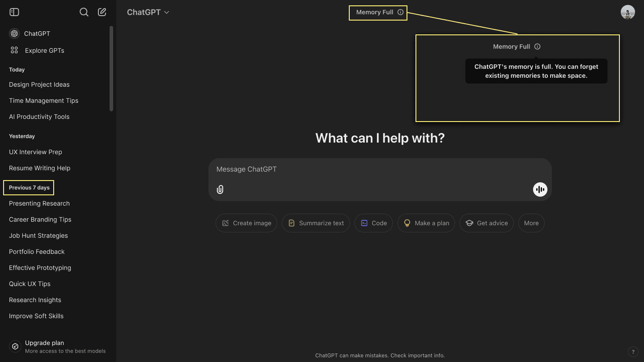Image resolution: width=644 pixels, height=362 pixels.
Task: Click the info icon beside the top Memory Full label
Action: (x=400, y=12)
